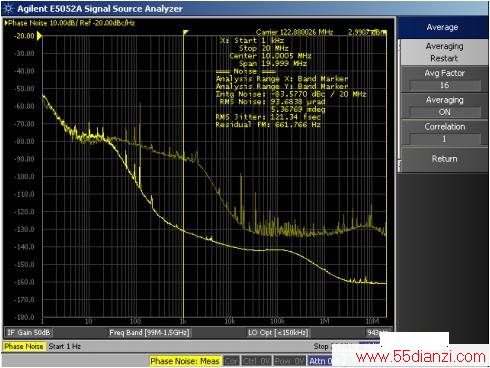The width and height of the screenshot is (490, 368).
Task: Click the active trace arrow beside Phase Noise label
Action: (x=6, y=23)
